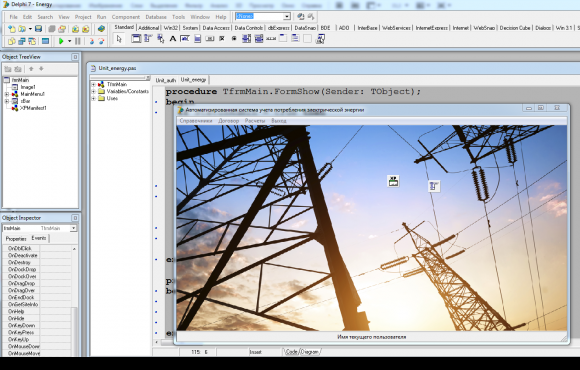Pick the Label component (letter A)

173,38
